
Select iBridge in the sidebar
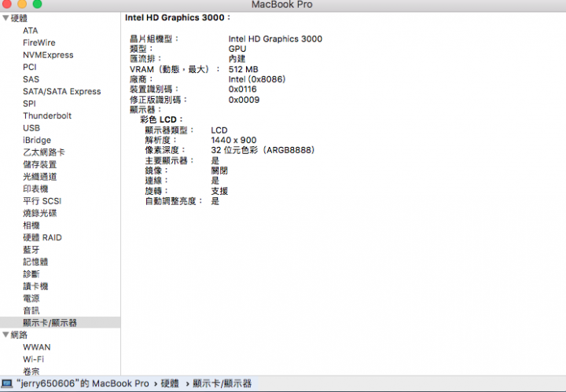tap(37, 141)
